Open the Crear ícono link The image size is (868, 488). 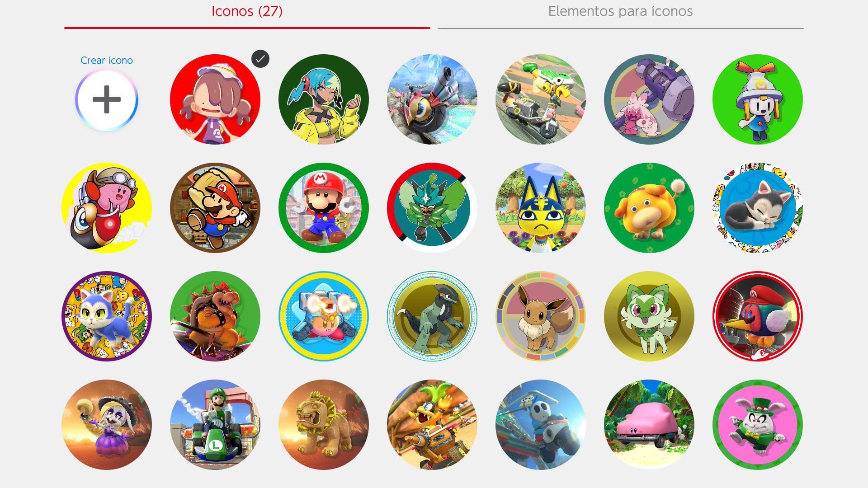pyautogui.click(x=107, y=60)
